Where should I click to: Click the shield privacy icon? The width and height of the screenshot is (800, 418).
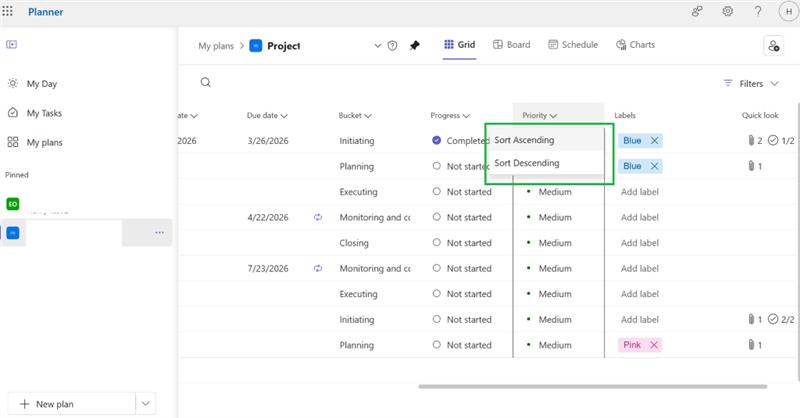click(x=392, y=45)
